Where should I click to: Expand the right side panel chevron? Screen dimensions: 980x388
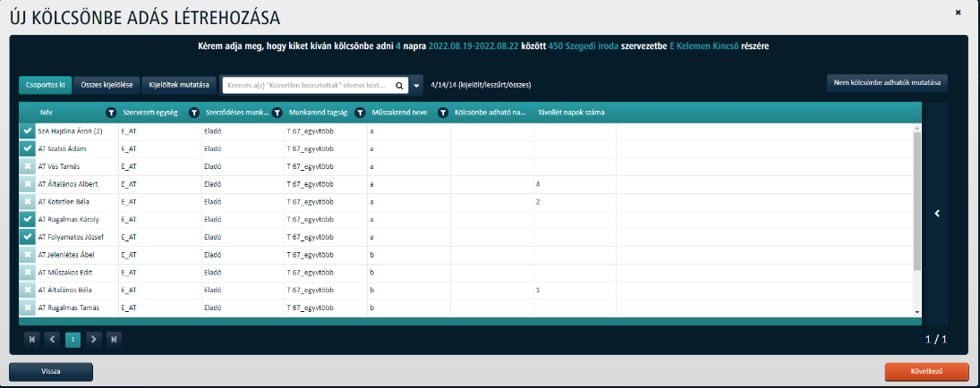click(936, 213)
